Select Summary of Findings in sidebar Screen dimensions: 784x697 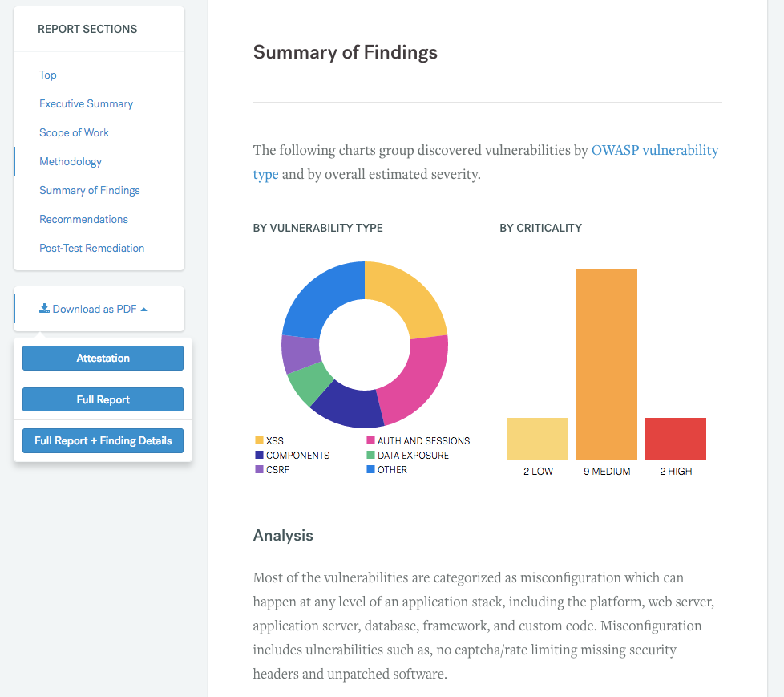coord(90,190)
